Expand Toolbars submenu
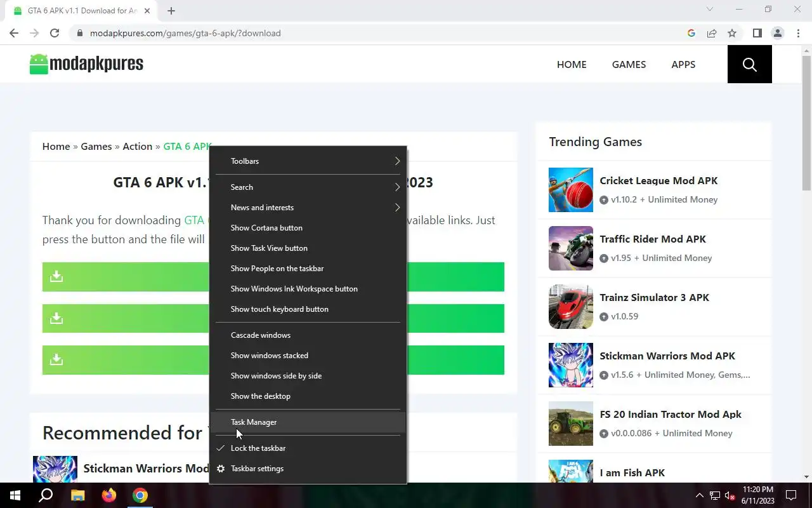The height and width of the screenshot is (508, 812). click(x=308, y=161)
